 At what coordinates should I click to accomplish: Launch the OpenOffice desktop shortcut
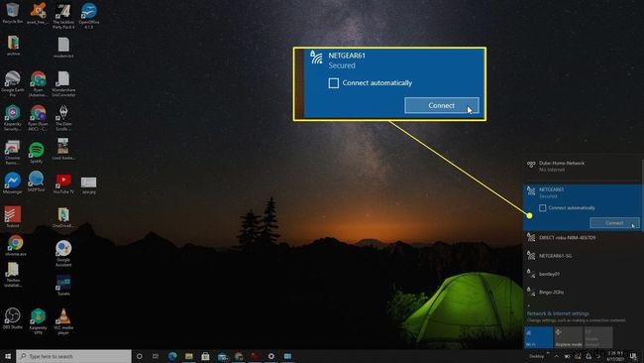pos(89,15)
